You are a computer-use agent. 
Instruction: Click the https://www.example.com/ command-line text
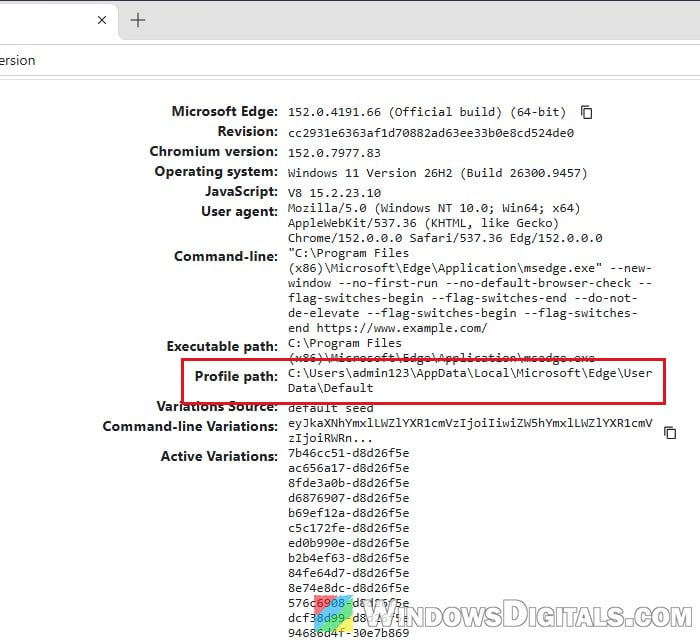(x=402, y=328)
